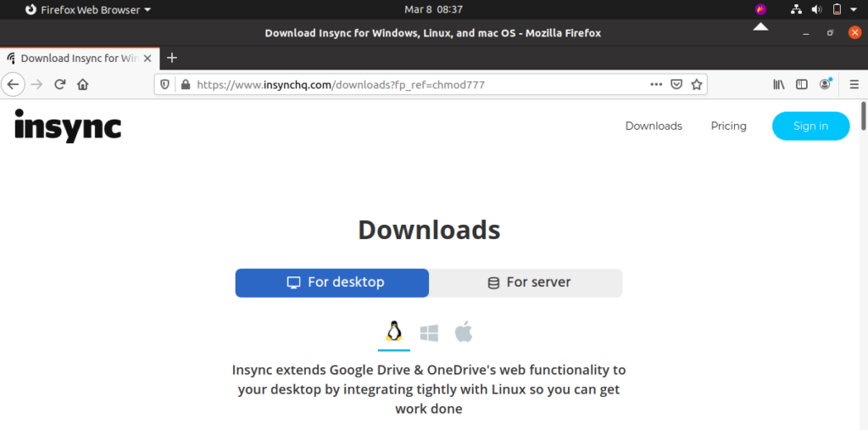Switch to For desktop tab
Screen dimensions: 868x430
pos(332,282)
